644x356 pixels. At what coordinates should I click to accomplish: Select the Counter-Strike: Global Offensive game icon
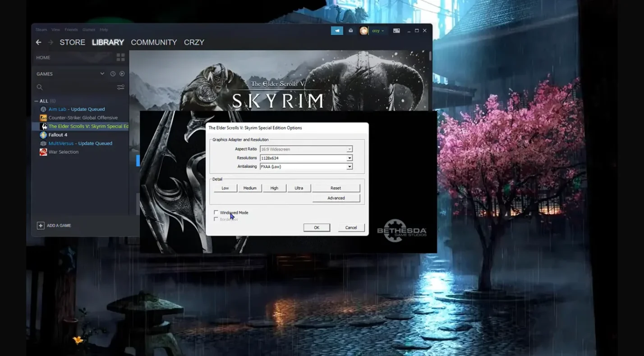tap(43, 117)
